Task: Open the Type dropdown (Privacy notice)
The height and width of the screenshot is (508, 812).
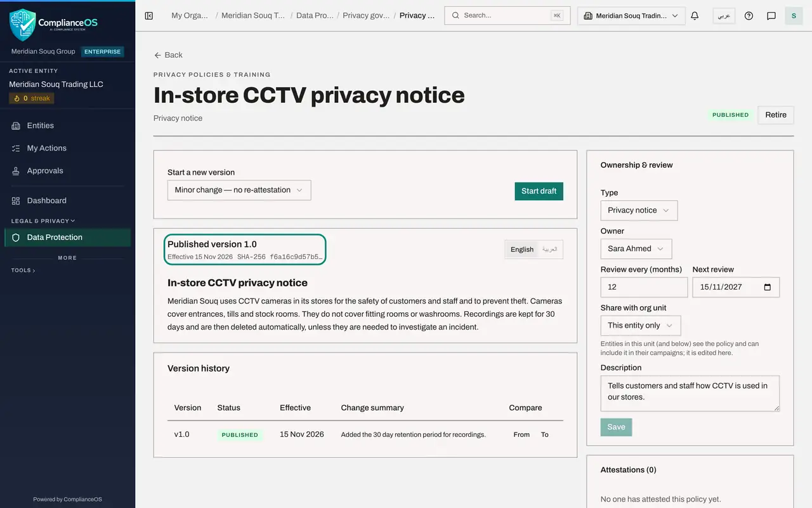Action: point(639,210)
